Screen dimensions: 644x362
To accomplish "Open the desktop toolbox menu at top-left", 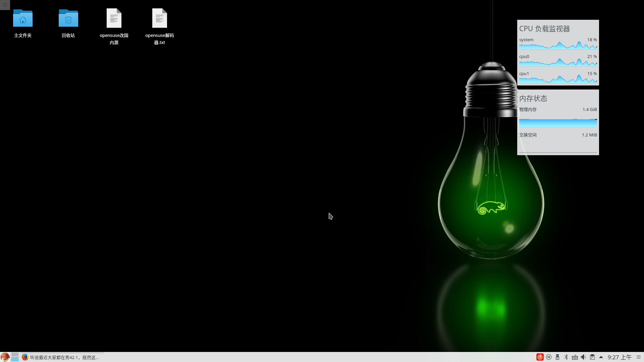I will 5,5.
